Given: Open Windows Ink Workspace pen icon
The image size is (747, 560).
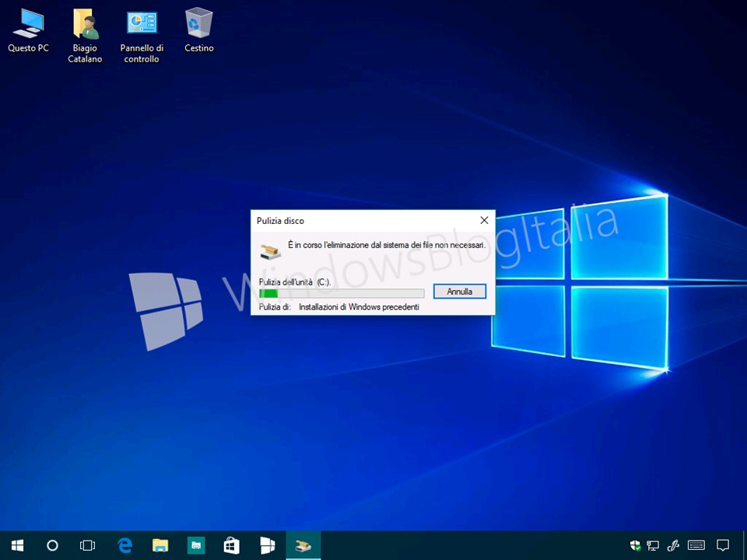Looking at the screenshot, I should click(x=673, y=545).
